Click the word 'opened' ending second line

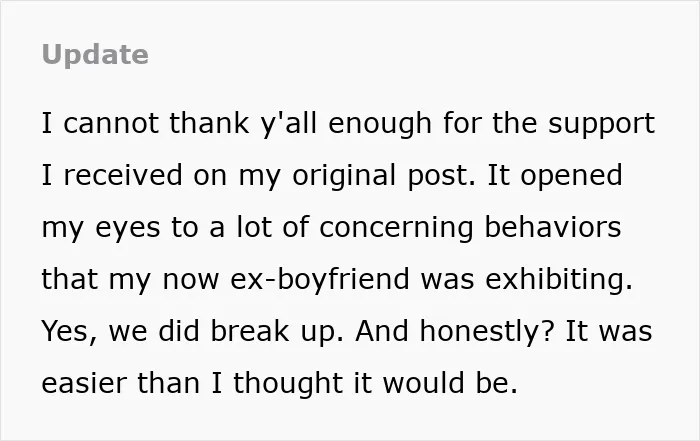pyautogui.click(x=571, y=177)
